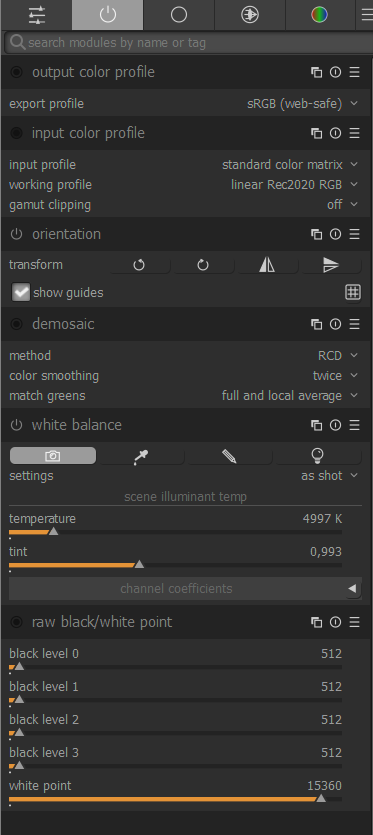Viewport: 373px width, 835px height.
Task: Open presets menu for white balance
Action: pos(354,425)
